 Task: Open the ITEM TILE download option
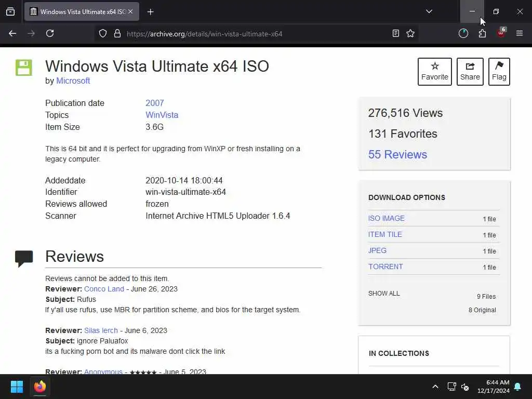(x=385, y=234)
